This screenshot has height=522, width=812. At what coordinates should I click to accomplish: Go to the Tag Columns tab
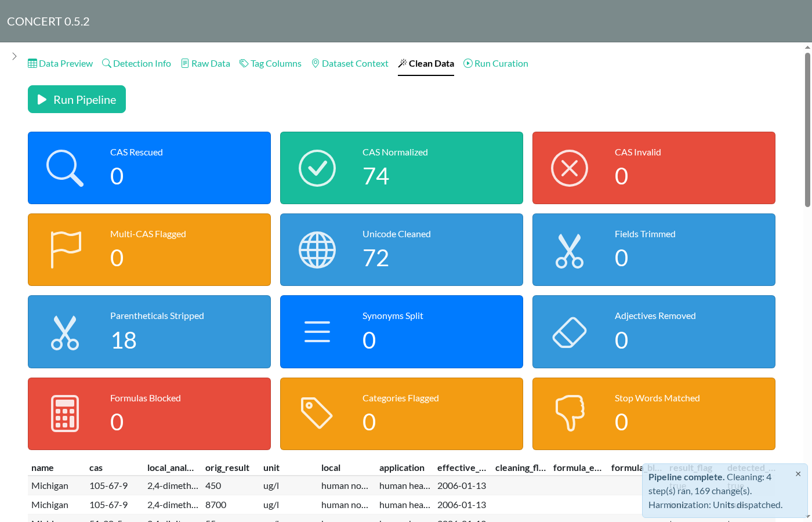click(270, 63)
